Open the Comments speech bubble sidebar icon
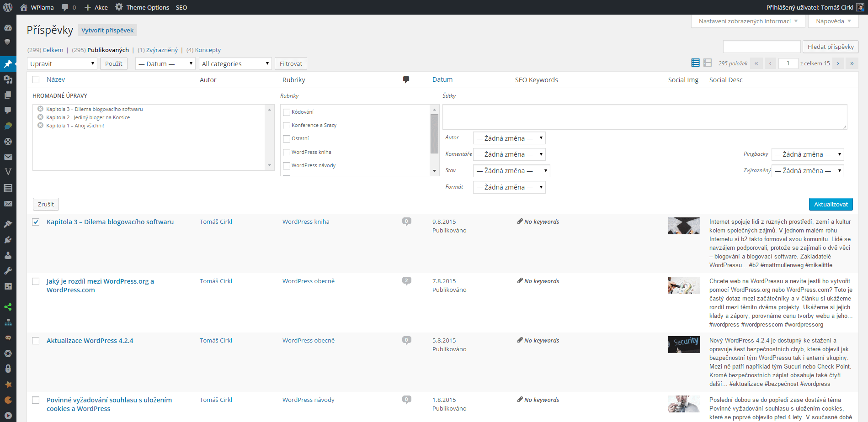The image size is (868, 422). click(8, 111)
